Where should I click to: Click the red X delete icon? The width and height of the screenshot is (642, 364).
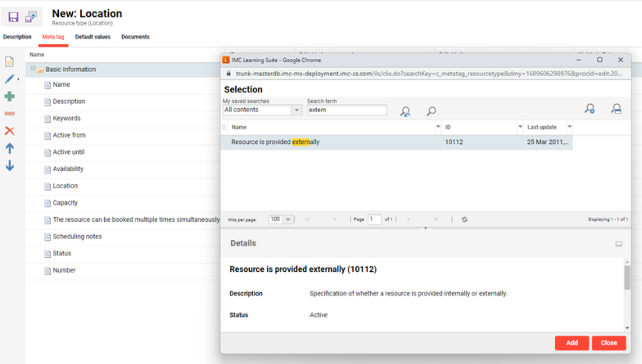click(9, 131)
